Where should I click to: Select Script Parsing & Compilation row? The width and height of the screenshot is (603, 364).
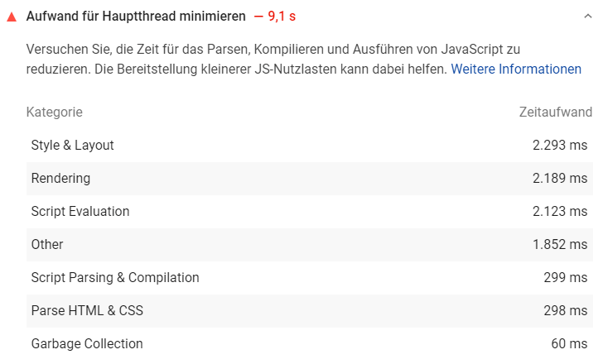(310, 278)
